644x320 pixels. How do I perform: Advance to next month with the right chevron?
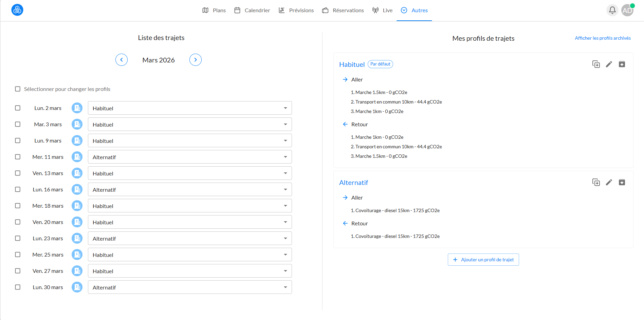(195, 59)
